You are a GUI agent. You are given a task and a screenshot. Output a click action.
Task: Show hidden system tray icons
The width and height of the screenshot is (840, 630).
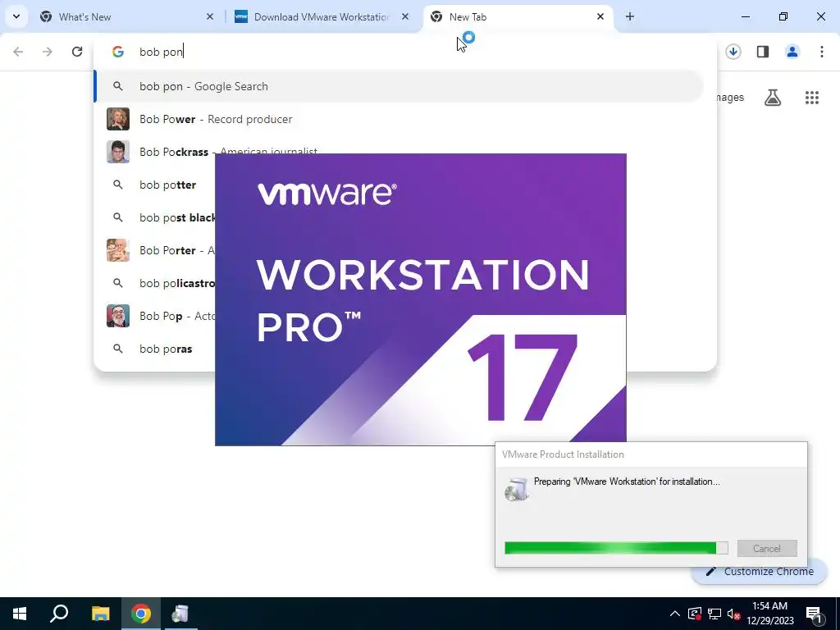[x=675, y=614]
